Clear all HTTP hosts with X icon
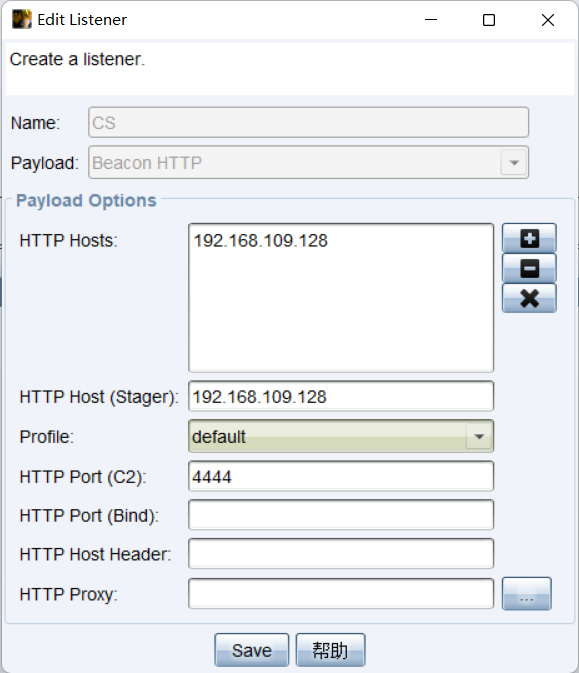 [529, 298]
